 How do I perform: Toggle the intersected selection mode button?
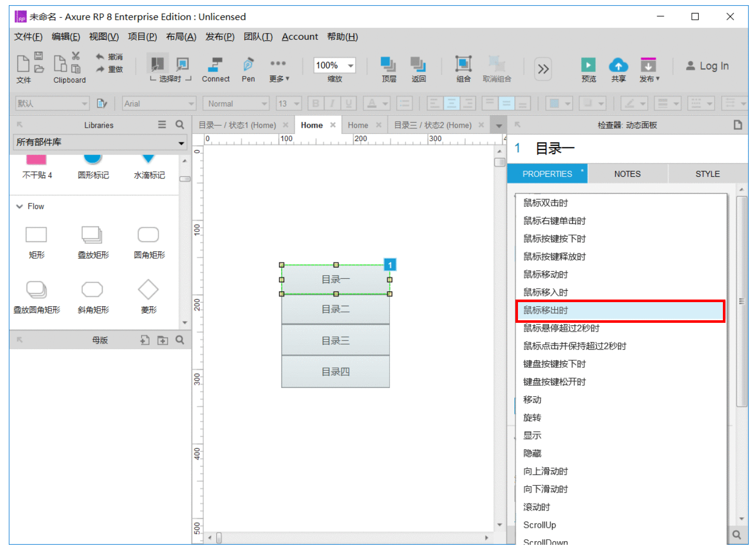(x=157, y=64)
